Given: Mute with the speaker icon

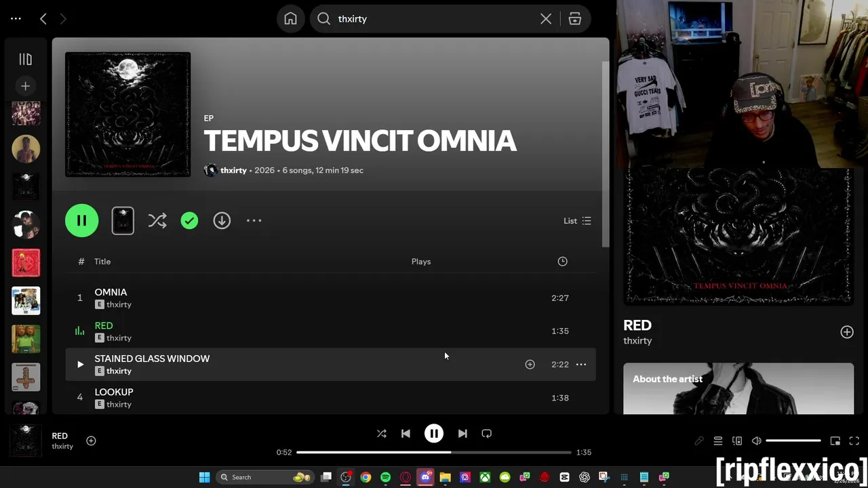Looking at the screenshot, I should coord(756,441).
